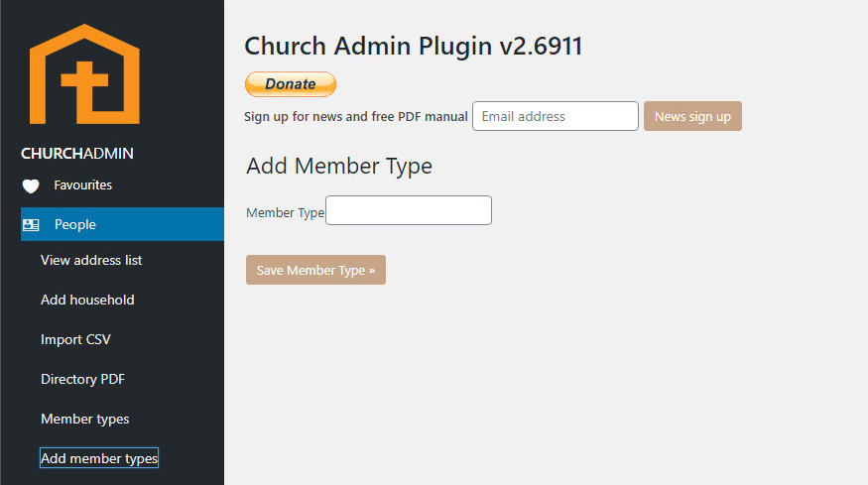The image size is (868, 485).
Task: Click the Member Type field label
Action: (x=285, y=212)
